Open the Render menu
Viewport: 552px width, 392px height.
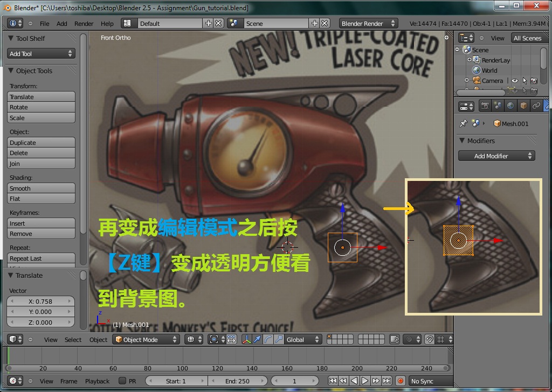click(84, 24)
